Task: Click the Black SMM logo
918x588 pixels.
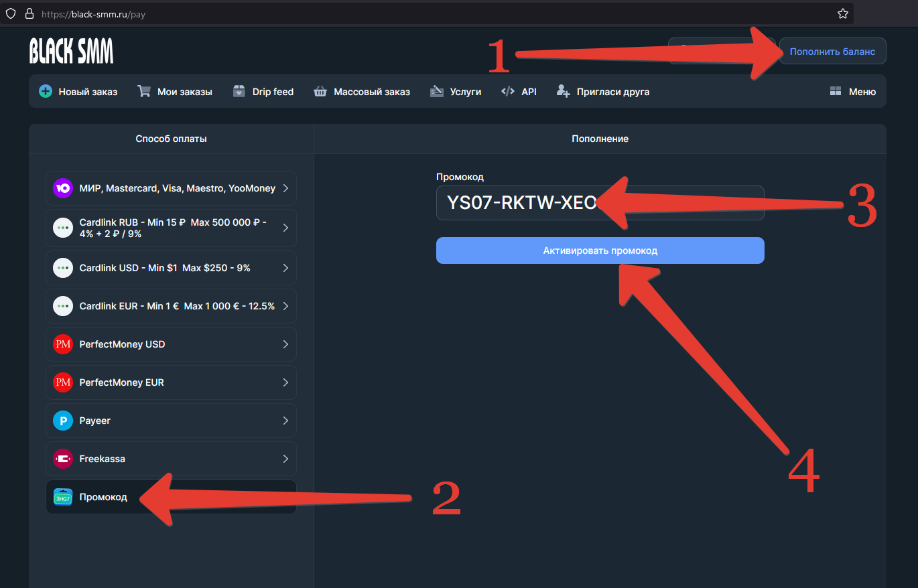Action: 71,51
